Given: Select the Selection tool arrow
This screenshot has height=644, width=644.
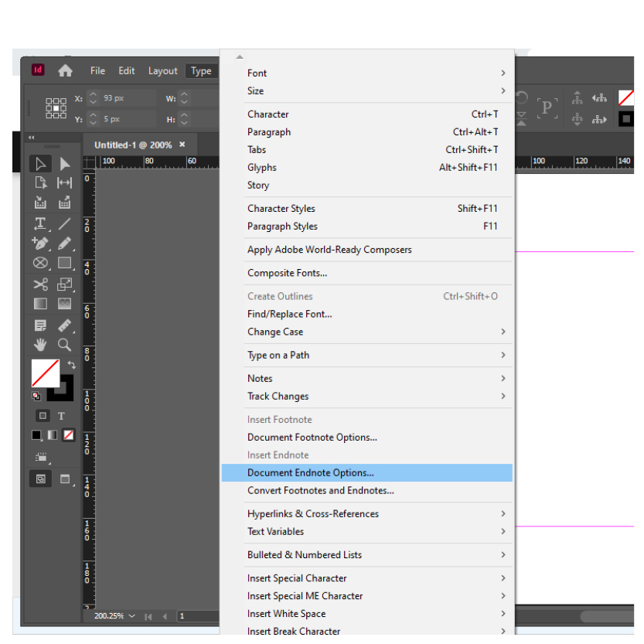Looking at the screenshot, I should pyautogui.click(x=40, y=164).
